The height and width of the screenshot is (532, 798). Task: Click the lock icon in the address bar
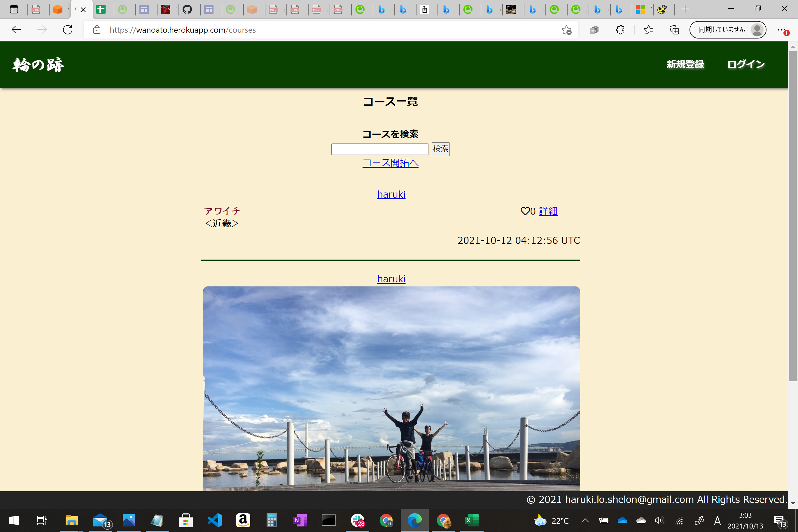pyautogui.click(x=97, y=29)
